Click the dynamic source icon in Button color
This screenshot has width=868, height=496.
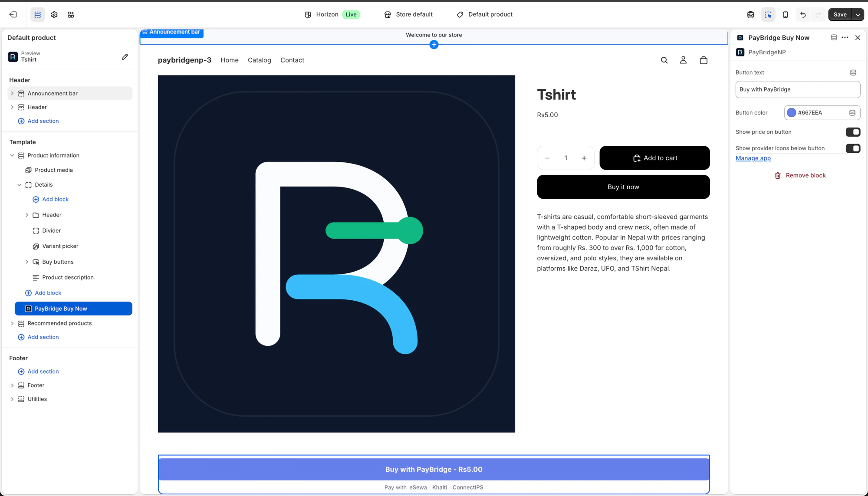pos(852,113)
